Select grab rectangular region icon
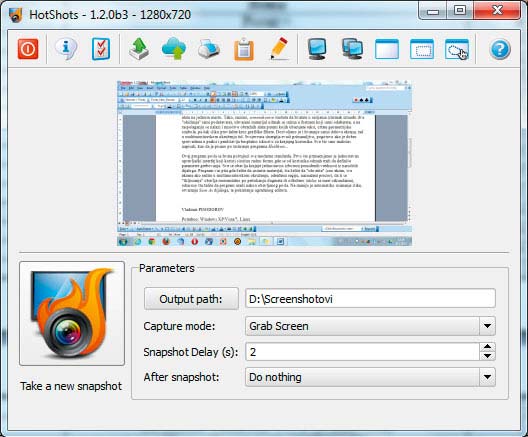 coord(422,49)
